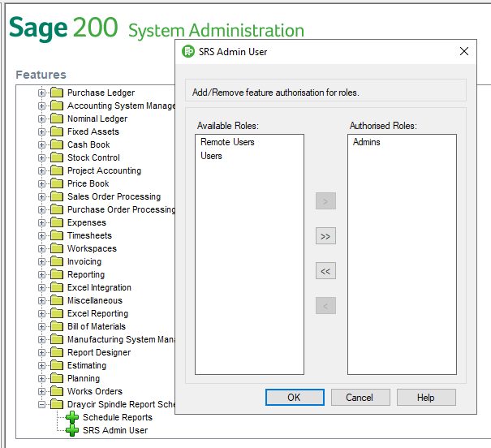Click the Report Designer folder icon
The height and width of the screenshot is (448, 491).
pos(57,352)
